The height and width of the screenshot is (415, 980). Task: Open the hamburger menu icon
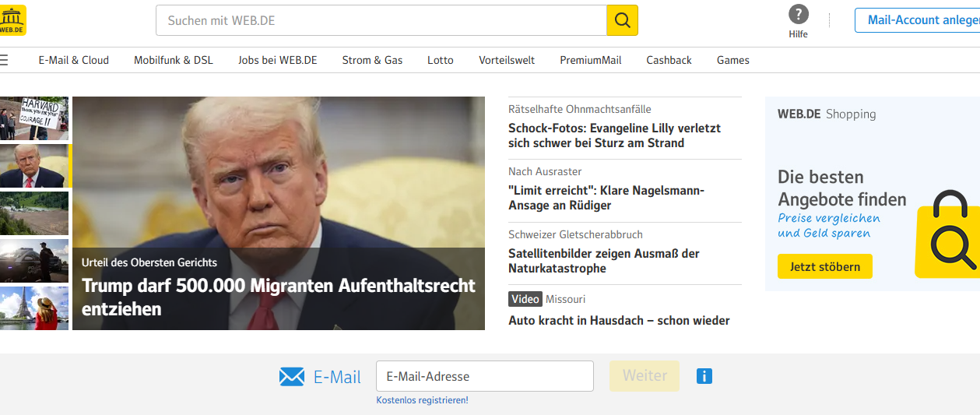pyautogui.click(x=4, y=60)
